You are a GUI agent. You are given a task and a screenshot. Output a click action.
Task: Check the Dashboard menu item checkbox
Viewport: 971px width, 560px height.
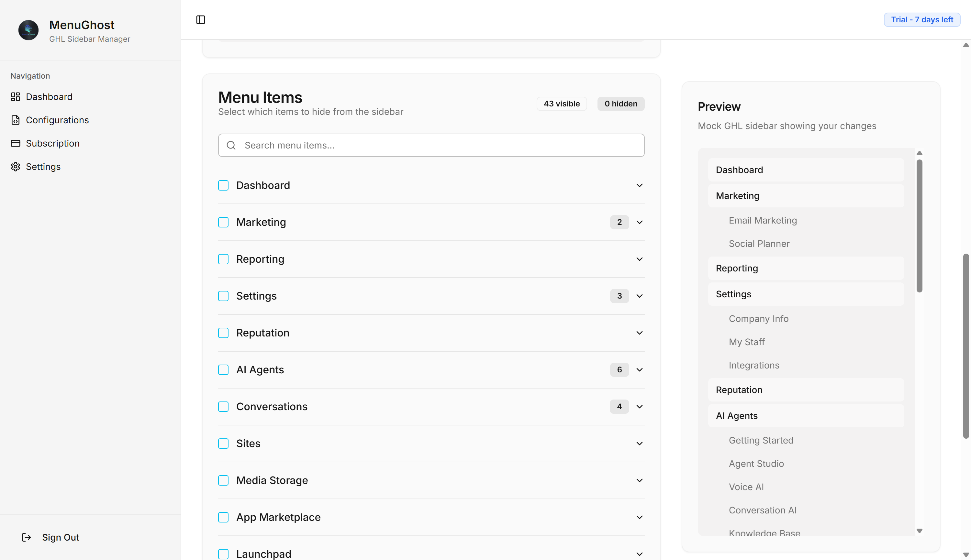point(223,185)
